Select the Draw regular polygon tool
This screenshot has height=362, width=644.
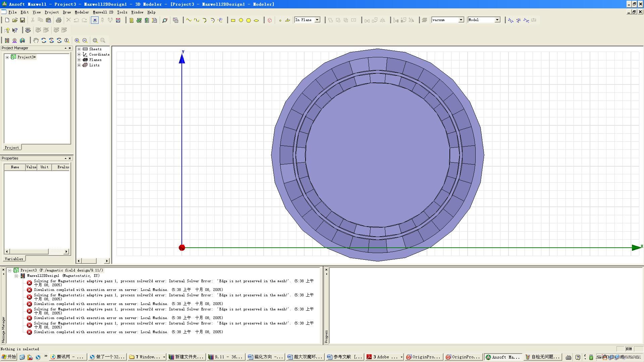[x=249, y=20]
